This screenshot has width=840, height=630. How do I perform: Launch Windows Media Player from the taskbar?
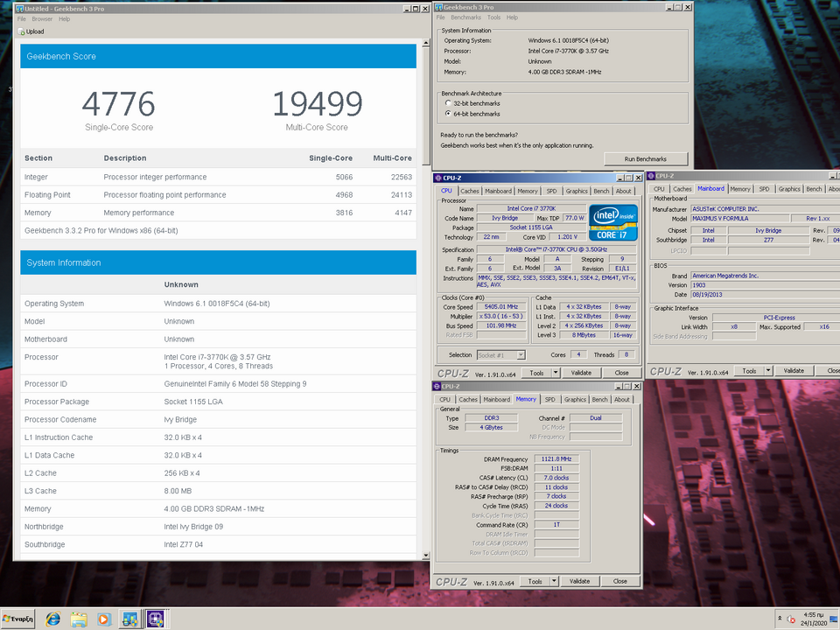[x=103, y=619]
